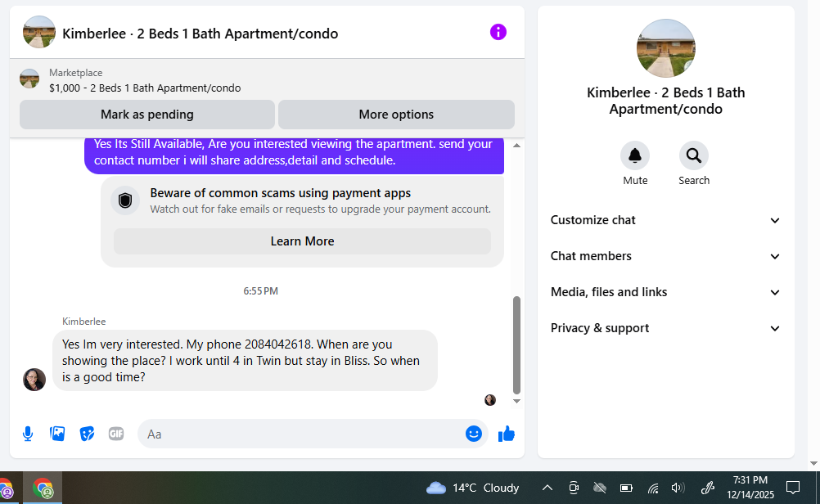The image size is (820, 504).
Task: Mute the conversation with bell icon
Action: 635,155
